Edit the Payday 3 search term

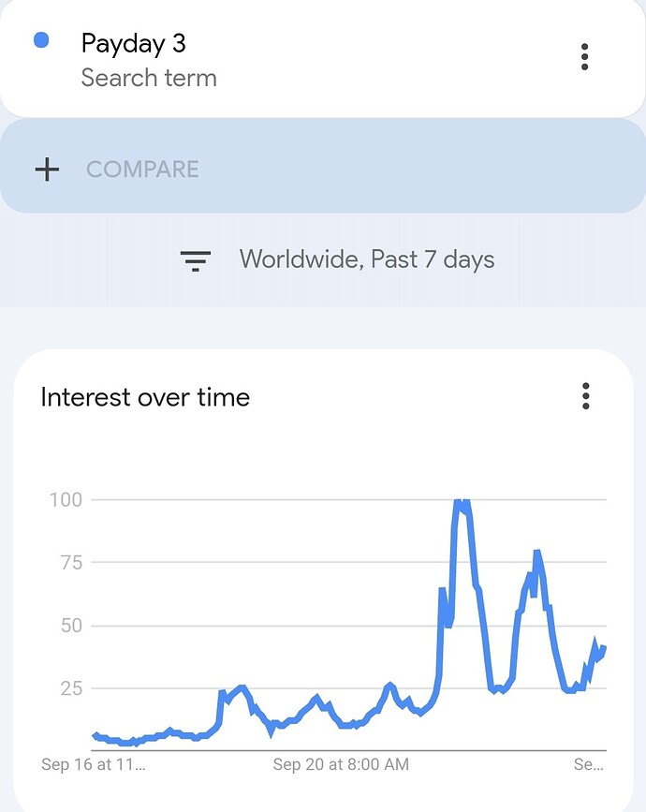tap(134, 43)
